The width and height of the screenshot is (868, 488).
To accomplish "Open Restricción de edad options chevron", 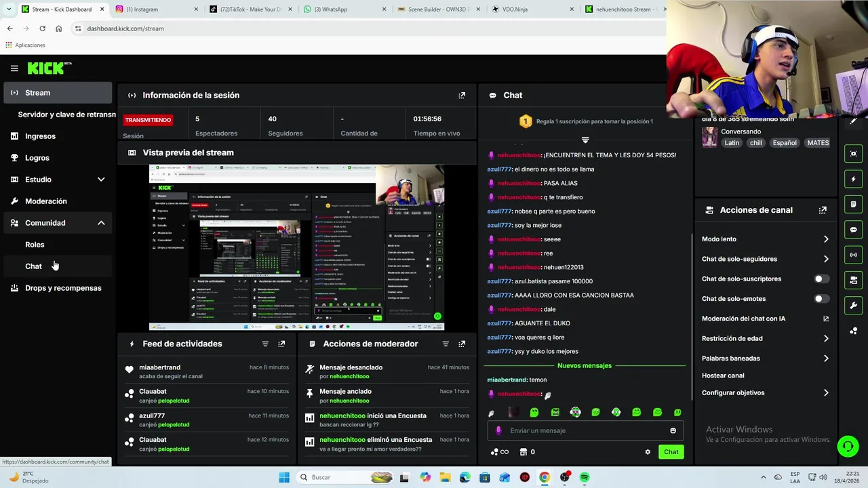I will pos(826,338).
